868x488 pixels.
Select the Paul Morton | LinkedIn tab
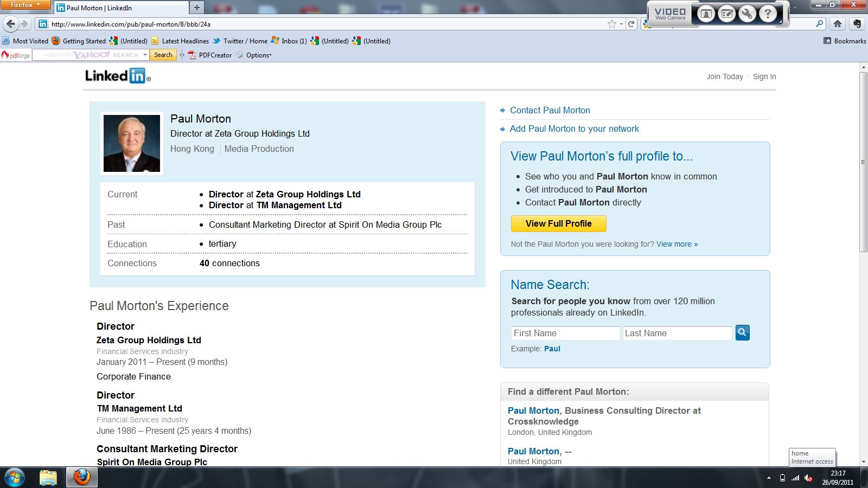[121, 8]
